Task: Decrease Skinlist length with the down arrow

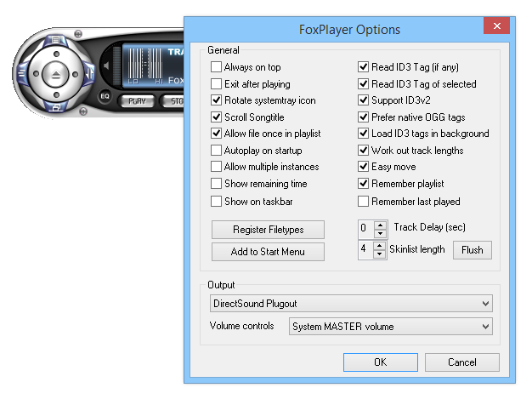Action: [380, 255]
